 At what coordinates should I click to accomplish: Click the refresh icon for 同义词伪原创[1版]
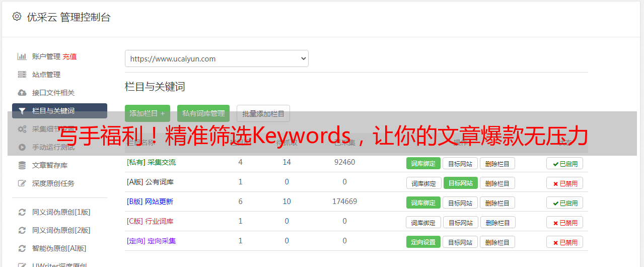[22, 212]
